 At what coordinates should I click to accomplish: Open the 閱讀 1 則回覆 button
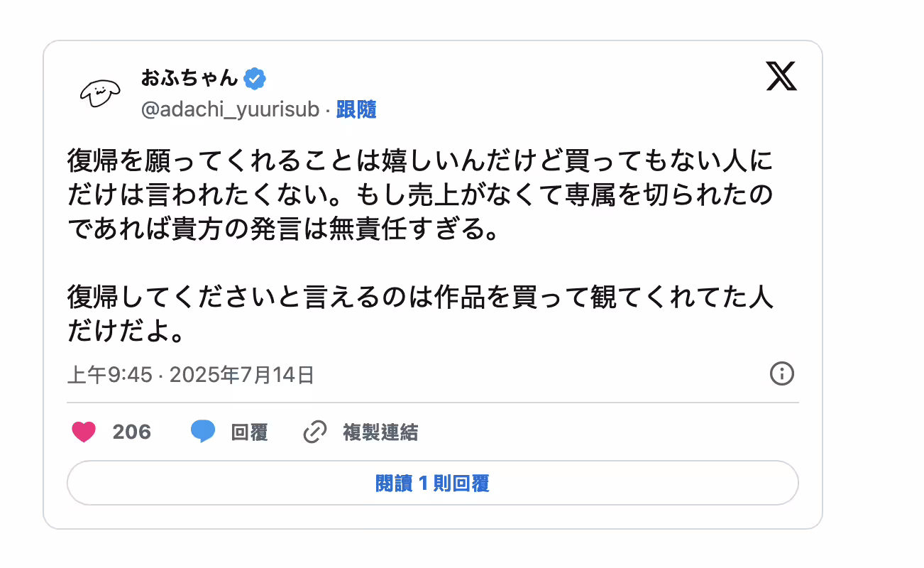point(432,484)
